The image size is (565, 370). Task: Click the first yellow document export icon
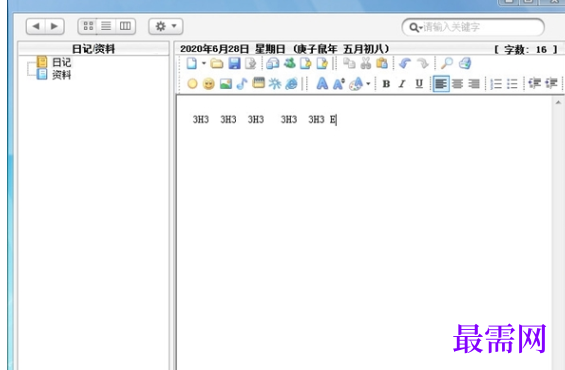click(306, 63)
